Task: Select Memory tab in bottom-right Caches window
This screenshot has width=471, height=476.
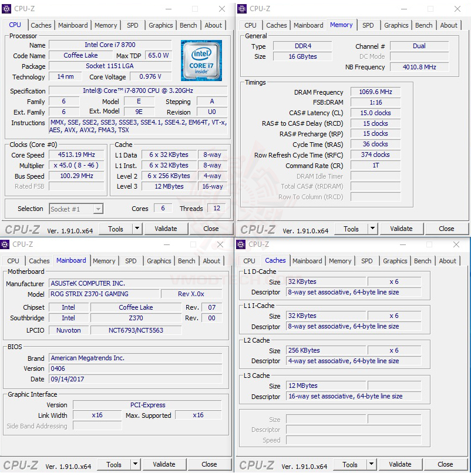Action: coord(340,261)
